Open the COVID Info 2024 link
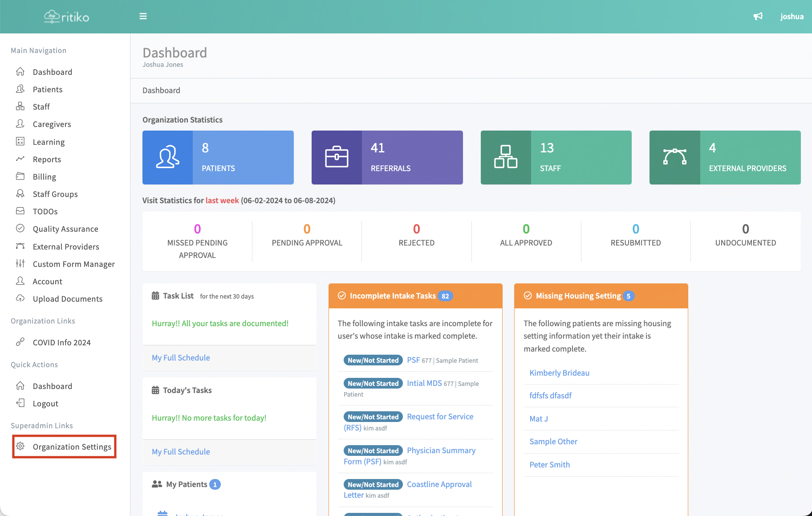The height and width of the screenshot is (516, 812). (x=61, y=343)
